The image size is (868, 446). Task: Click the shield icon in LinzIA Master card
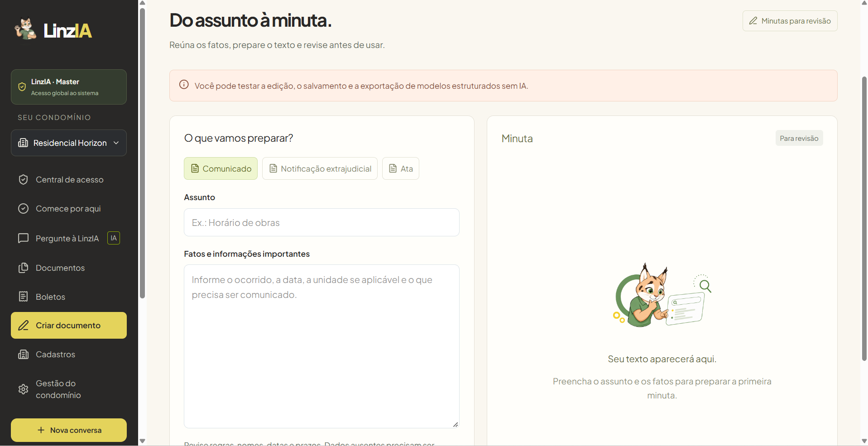coord(22,87)
